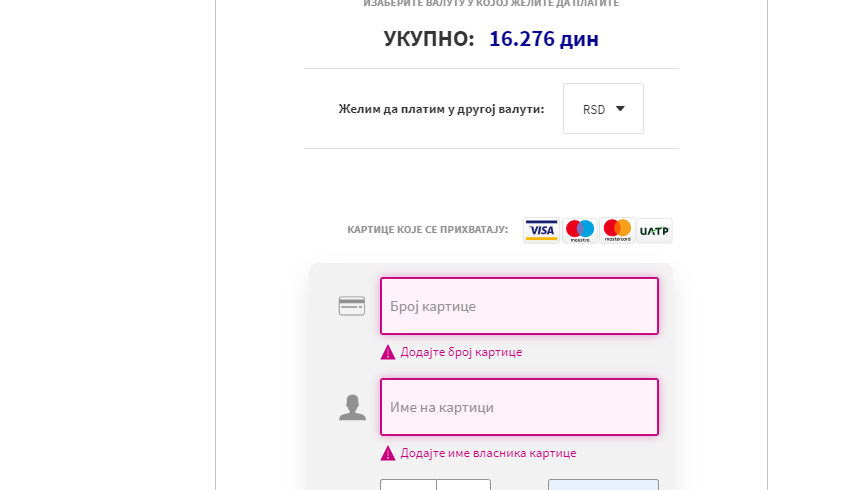Screen dimensions: 862x490
Task: Click the Додајте име власника картице error message
Action: point(488,453)
